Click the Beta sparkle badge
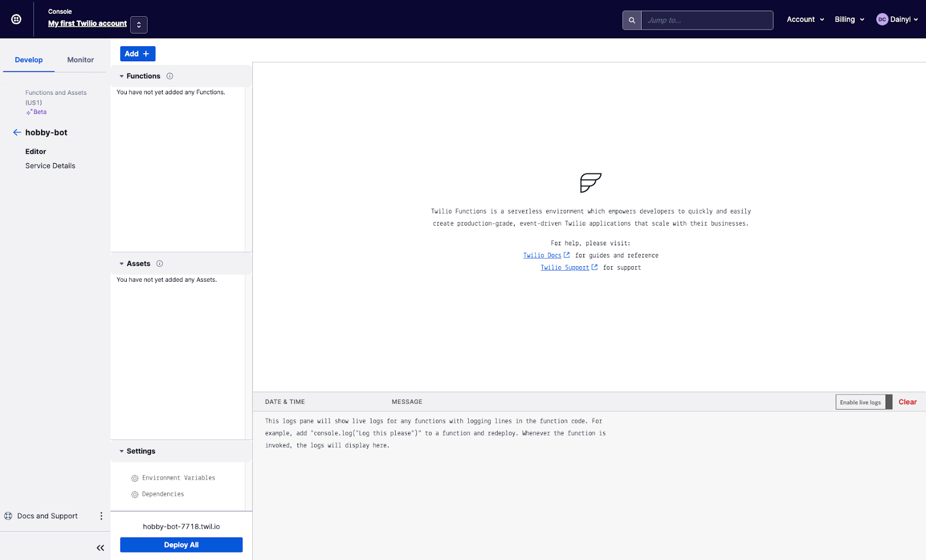 click(x=36, y=112)
